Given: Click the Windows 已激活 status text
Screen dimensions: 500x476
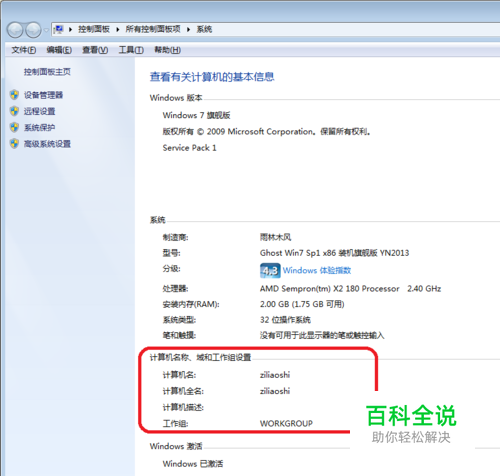Looking at the screenshot, I should (193, 464).
